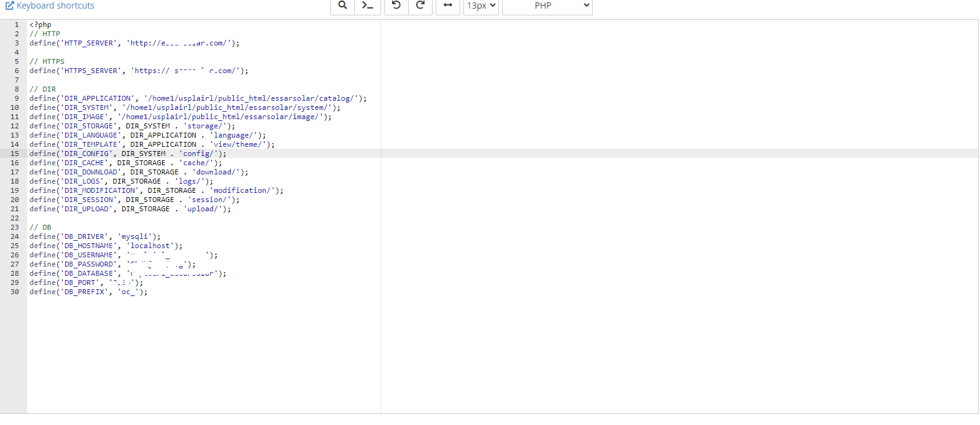980x425 pixels.
Task: Click the 'DIR_DOWNLOAD' define line
Action: pos(139,172)
